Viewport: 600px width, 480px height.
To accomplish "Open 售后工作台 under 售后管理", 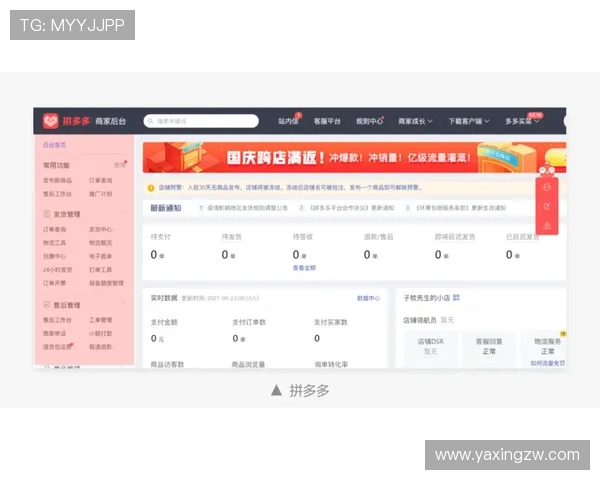I will [57, 320].
